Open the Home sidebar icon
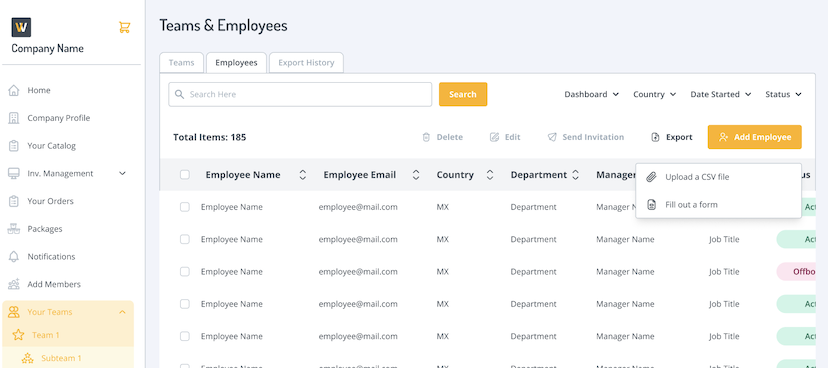Screen dimensions: 828x368 (x=14, y=90)
